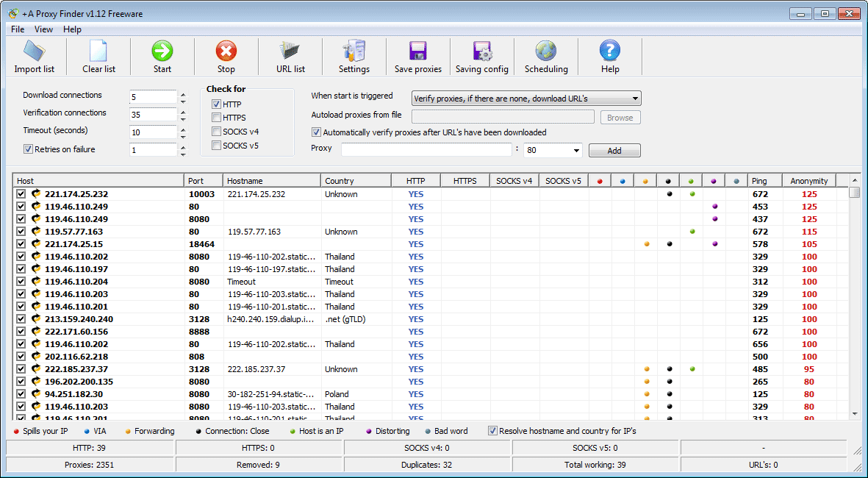Uncheck the HTTP check option
The image size is (868, 478).
[x=216, y=104]
